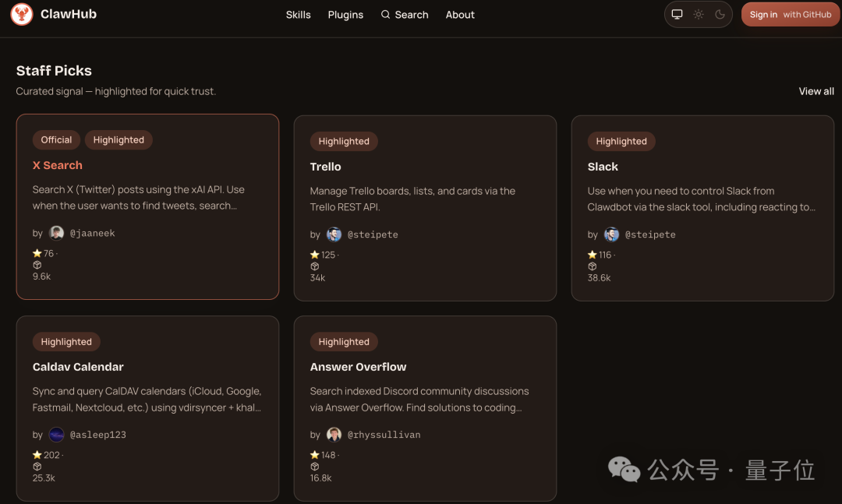Open View all staff picks link
The height and width of the screenshot is (504, 842).
tap(815, 91)
